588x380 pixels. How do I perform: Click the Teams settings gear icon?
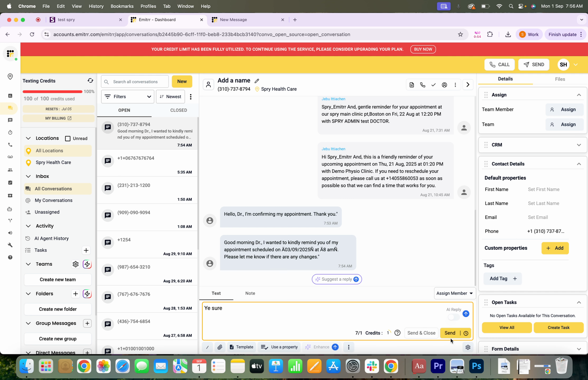point(76,264)
